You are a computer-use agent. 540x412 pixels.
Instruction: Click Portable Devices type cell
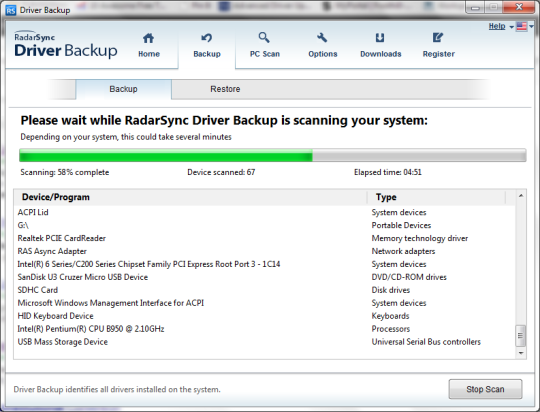click(401, 225)
